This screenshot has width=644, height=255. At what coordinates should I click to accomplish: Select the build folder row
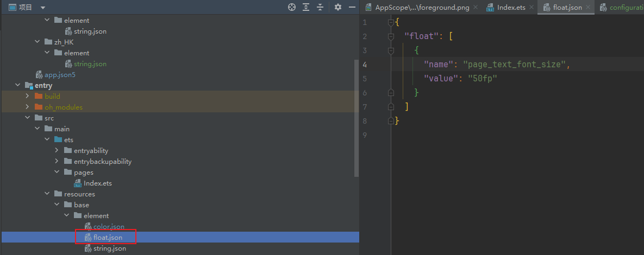coord(179,97)
